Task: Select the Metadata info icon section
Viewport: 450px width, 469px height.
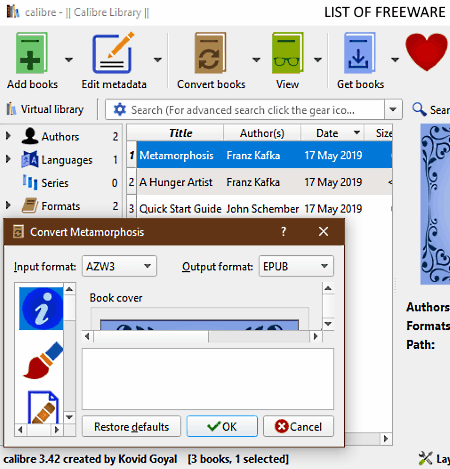Action: click(41, 309)
